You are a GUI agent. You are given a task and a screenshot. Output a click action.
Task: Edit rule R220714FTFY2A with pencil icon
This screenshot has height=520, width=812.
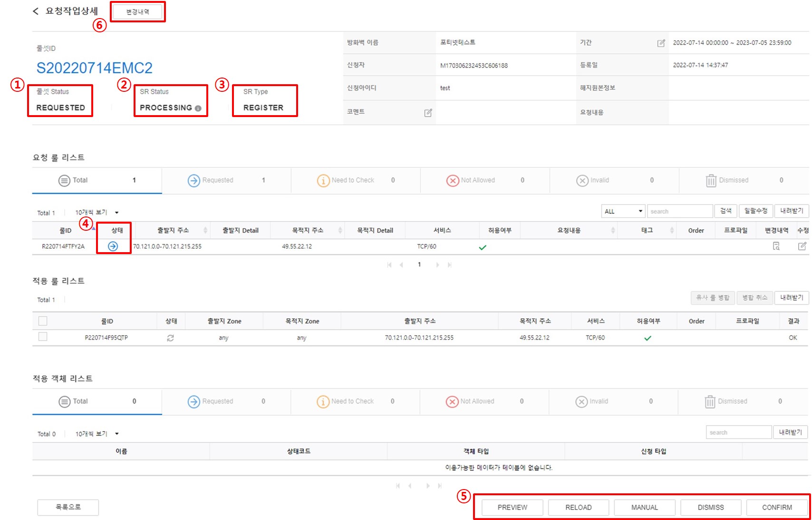click(802, 246)
